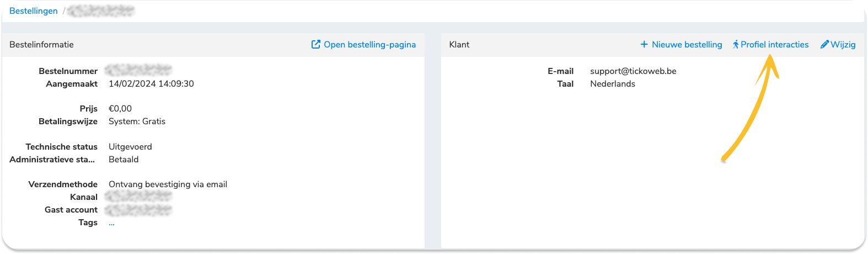The image size is (868, 254).
Task: Open the Bestellingen breadcrumb link
Action: (x=34, y=11)
